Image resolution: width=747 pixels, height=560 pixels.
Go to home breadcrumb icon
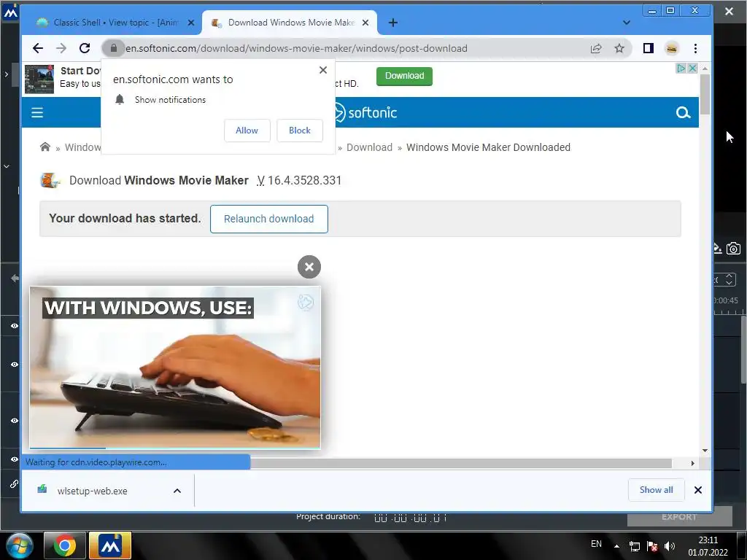45,147
